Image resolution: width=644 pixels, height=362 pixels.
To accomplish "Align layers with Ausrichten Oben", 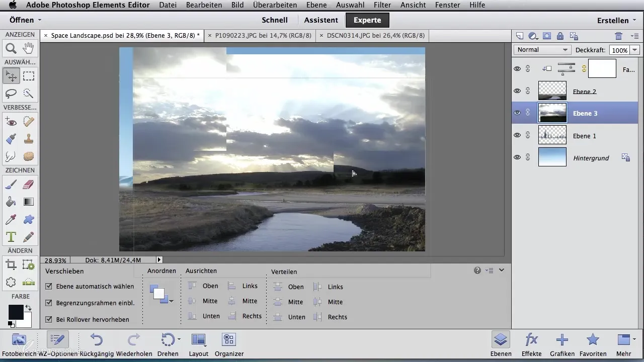I will [x=203, y=286].
